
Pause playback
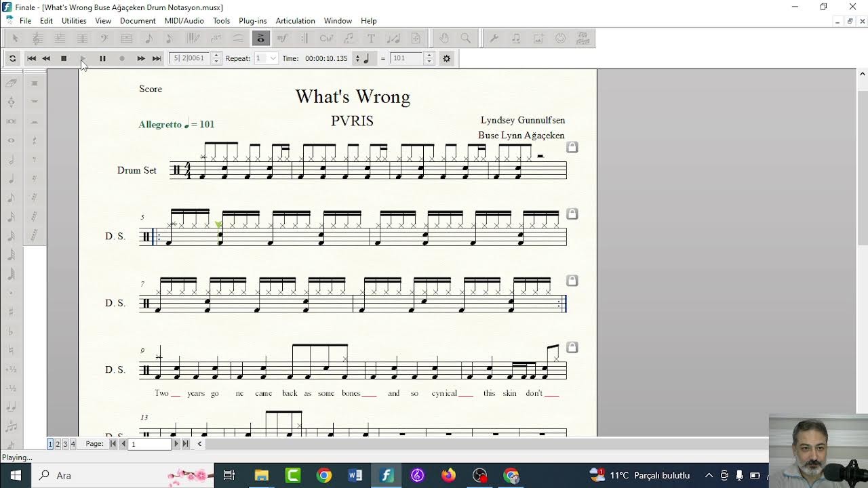click(102, 58)
